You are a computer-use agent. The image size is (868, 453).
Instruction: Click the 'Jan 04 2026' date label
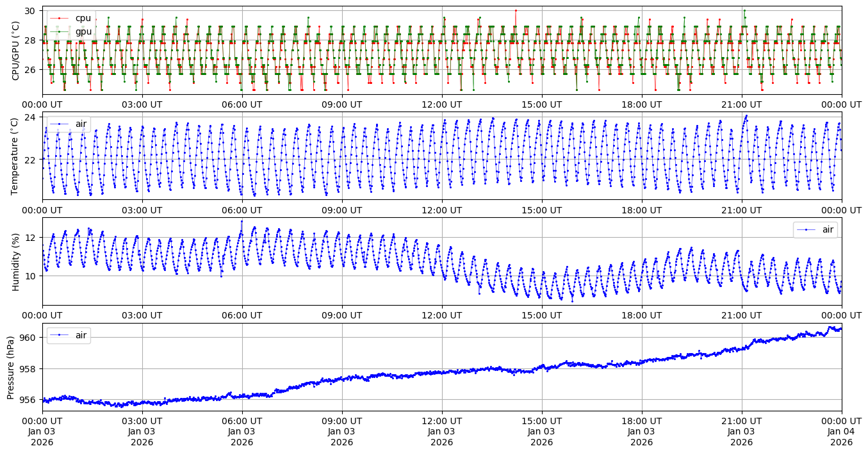841,431
